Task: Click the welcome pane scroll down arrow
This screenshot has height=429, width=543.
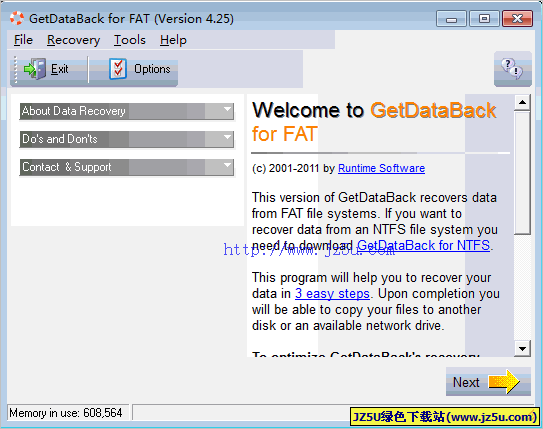Action: pos(522,348)
